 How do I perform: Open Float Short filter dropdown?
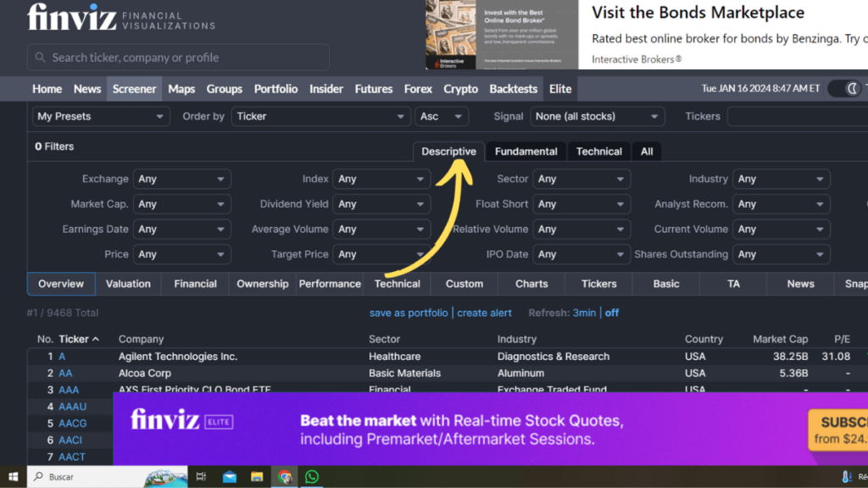[x=581, y=204]
